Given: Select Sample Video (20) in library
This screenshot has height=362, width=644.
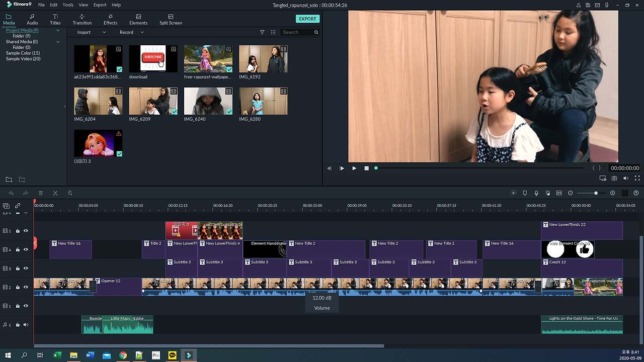Looking at the screenshot, I should pyautogui.click(x=23, y=59).
